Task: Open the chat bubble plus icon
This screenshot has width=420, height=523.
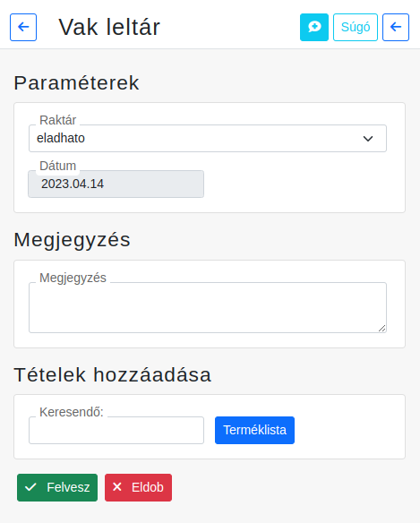Action: point(314,27)
